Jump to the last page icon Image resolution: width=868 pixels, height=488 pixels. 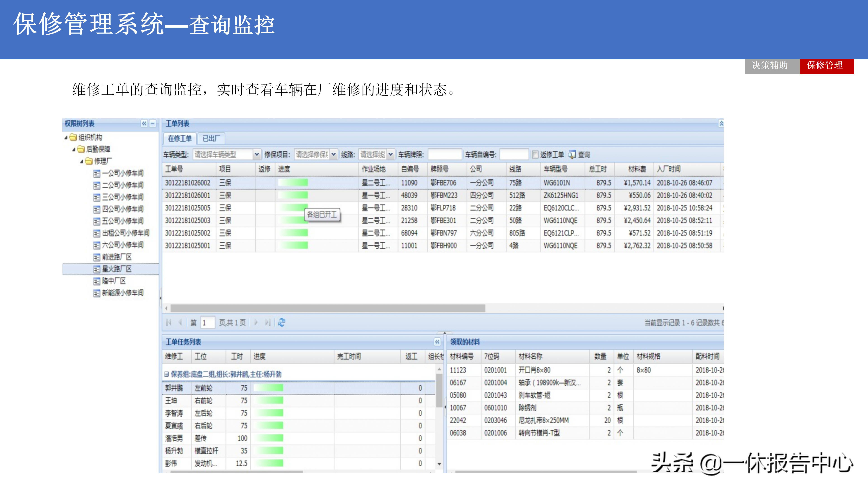pyautogui.click(x=268, y=323)
